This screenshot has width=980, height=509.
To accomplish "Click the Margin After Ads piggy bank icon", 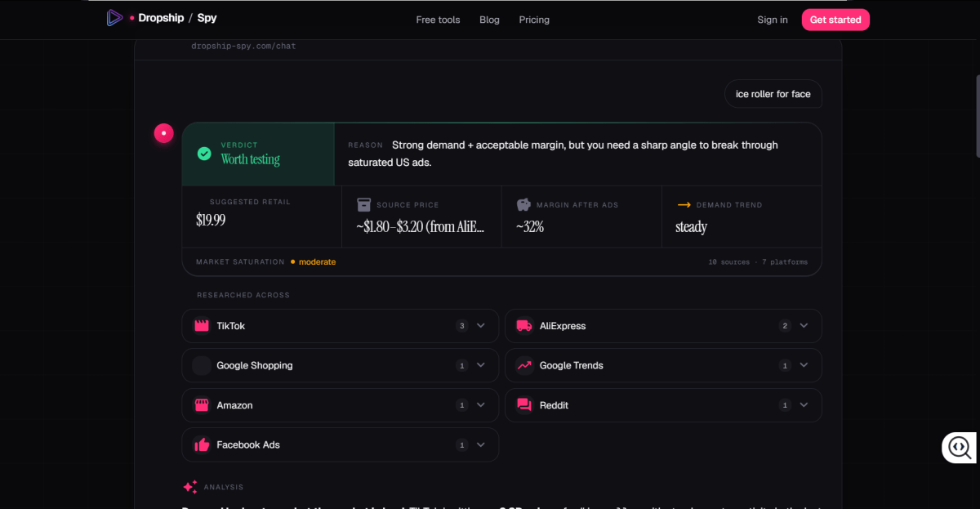I will (x=523, y=204).
